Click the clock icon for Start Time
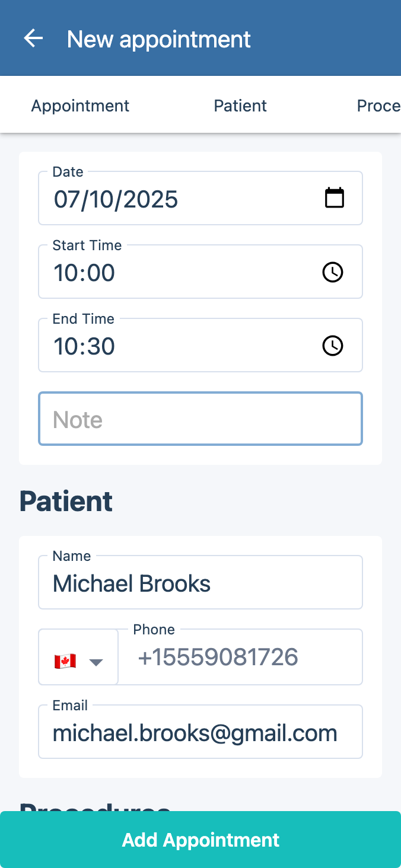 pyautogui.click(x=332, y=272)
